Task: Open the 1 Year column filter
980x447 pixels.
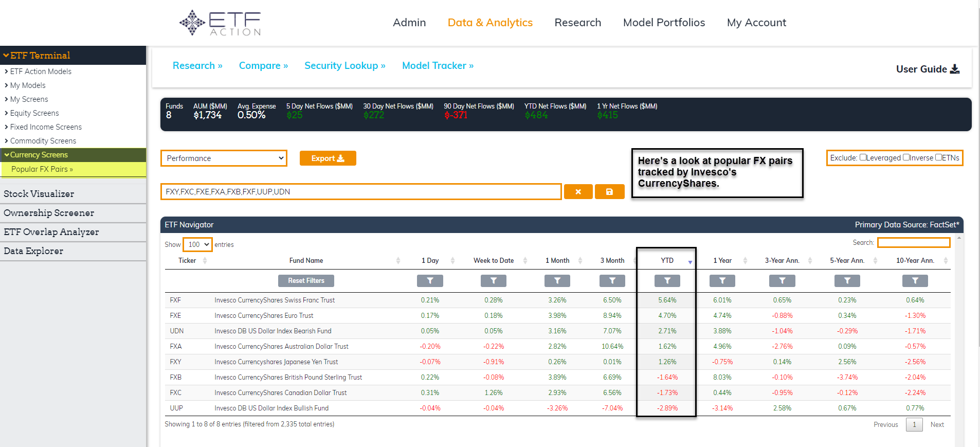Action: (x=722, y=281)
